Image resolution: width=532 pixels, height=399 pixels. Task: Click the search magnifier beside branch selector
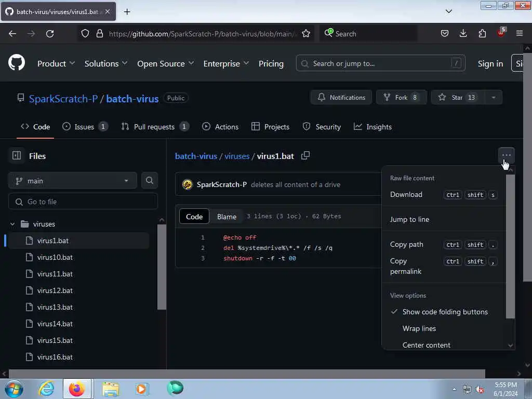click(x=150, y=180)
